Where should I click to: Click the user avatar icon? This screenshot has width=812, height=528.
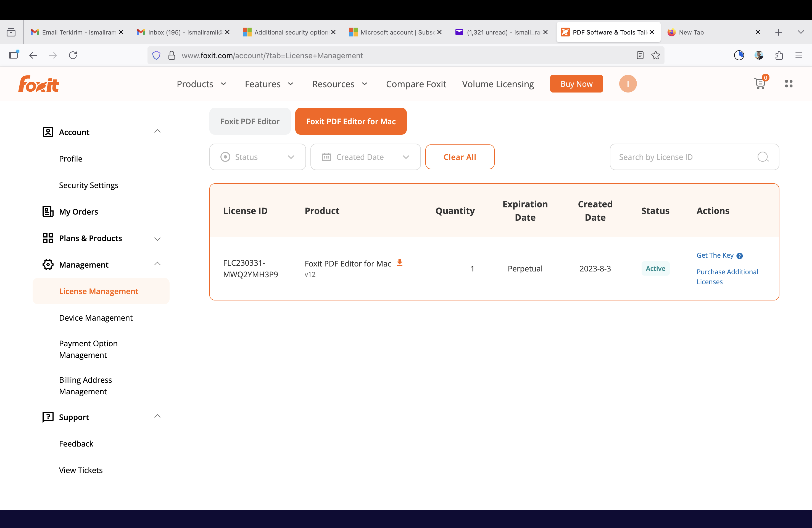(628, 84)
